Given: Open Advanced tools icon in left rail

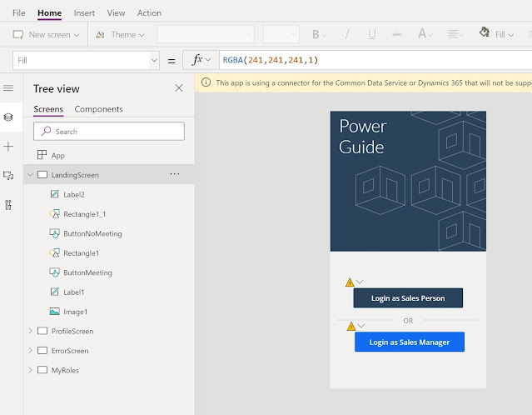Looking at the screenshot, I should click(x=8, y=205).
